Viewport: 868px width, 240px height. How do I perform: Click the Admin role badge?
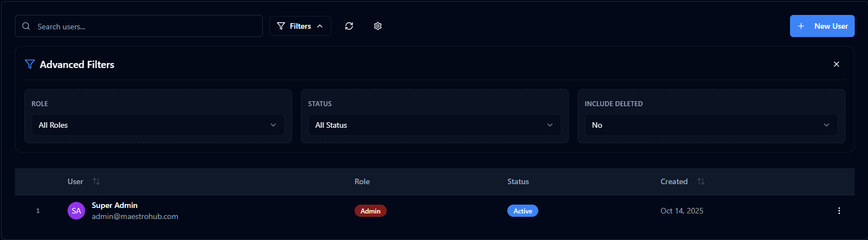tap(370, 211)
